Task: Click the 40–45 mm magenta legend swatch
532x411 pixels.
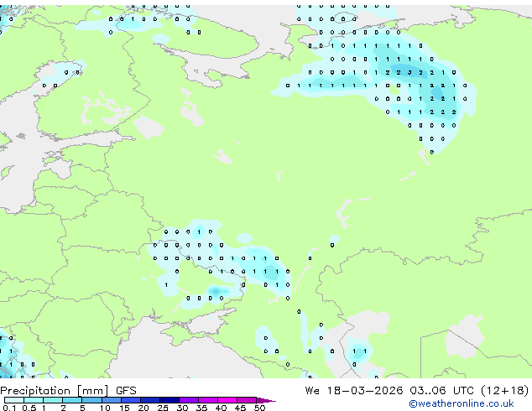Action: pos(227,400)
